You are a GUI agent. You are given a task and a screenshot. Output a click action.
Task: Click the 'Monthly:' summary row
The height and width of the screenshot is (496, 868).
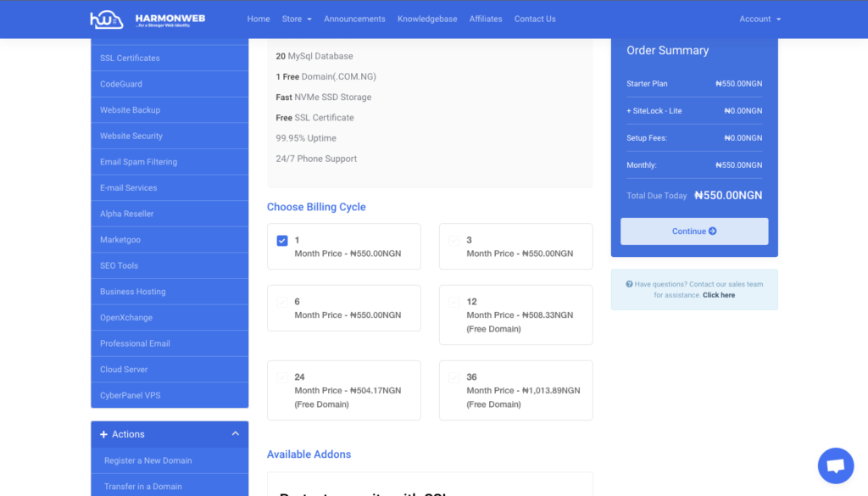694,165
